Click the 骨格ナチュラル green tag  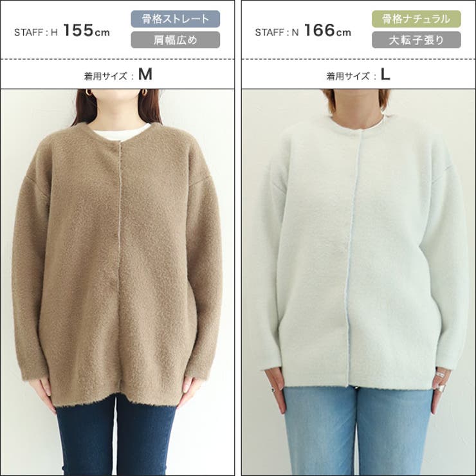click(x=416, y=19)
